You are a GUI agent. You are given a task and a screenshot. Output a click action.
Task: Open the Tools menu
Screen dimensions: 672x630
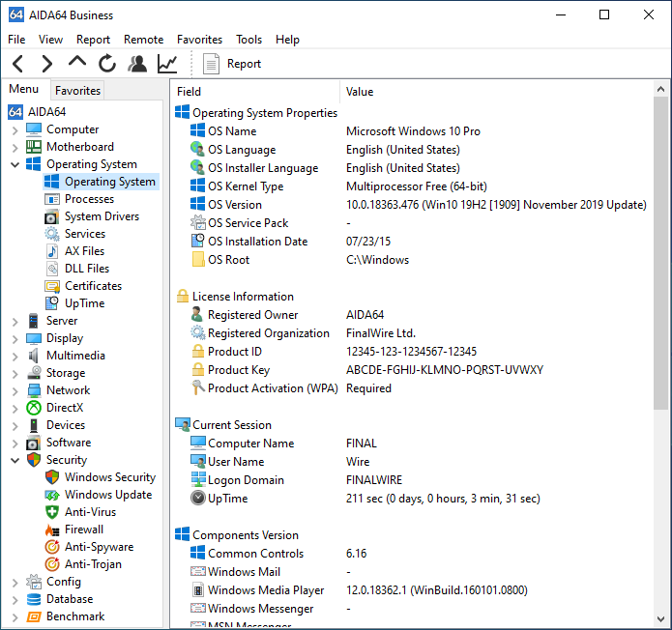coord(248,40)
